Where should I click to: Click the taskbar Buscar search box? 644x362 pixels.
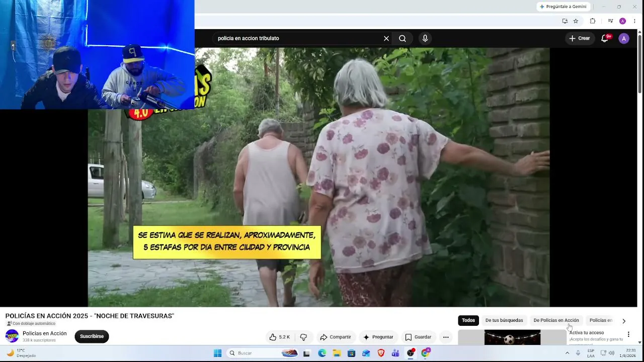263,353
